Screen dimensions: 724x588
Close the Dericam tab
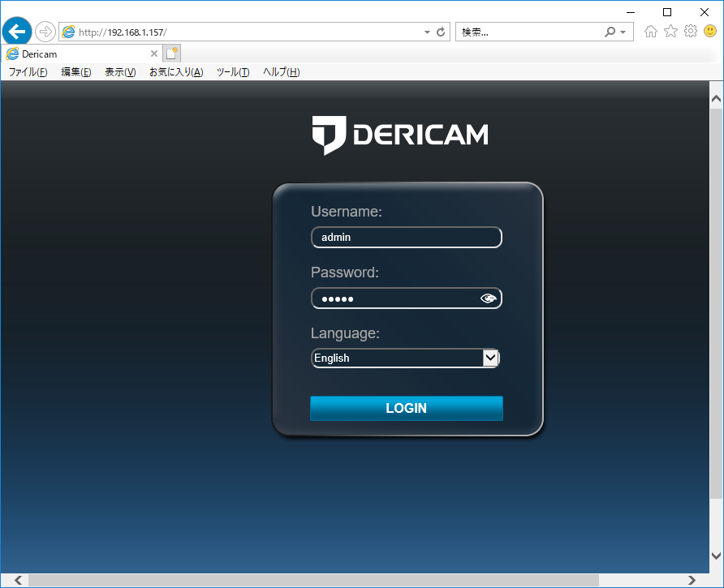154,54
